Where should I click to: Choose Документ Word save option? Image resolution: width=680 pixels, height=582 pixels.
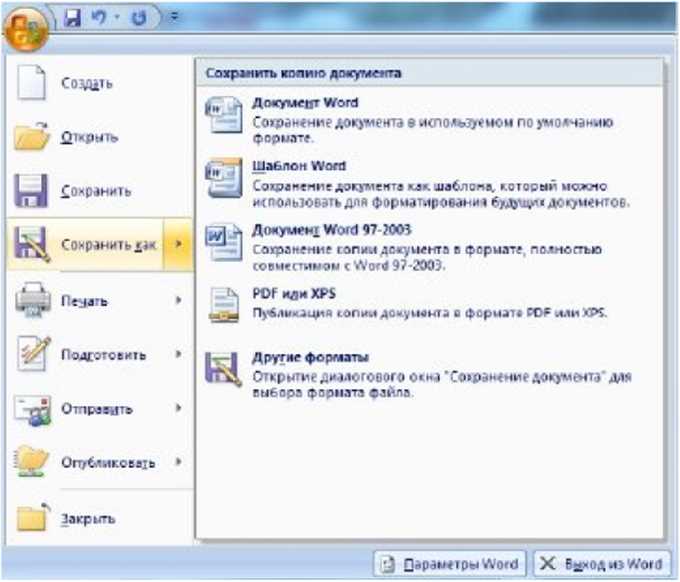(x=429, y=119)
